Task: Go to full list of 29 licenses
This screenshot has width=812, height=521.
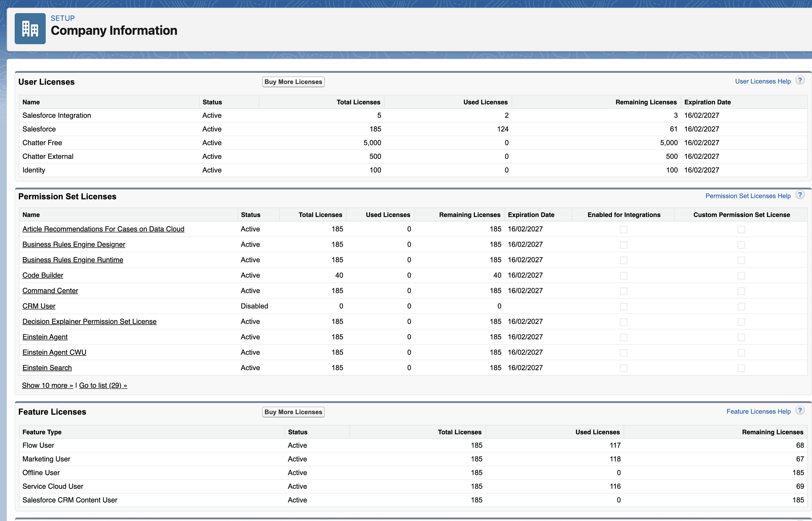Action: coord(103,385)
